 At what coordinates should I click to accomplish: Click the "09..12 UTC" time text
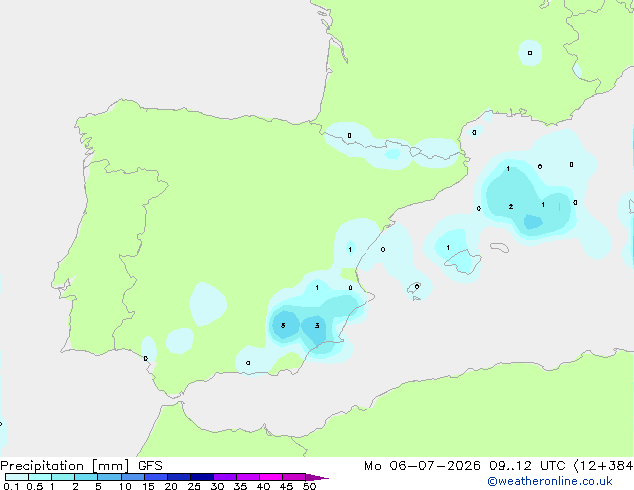pos(527,466)
